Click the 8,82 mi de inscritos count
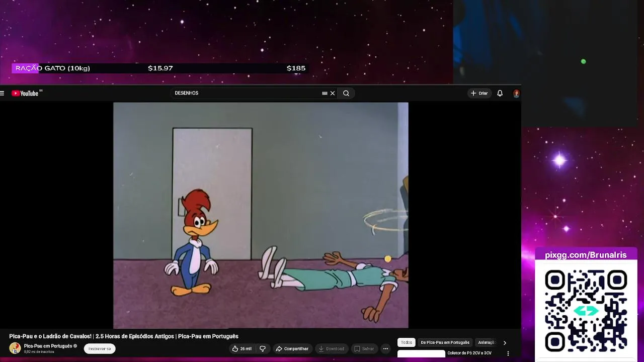This screenshot has height=362, width=644. click(39, 352)
